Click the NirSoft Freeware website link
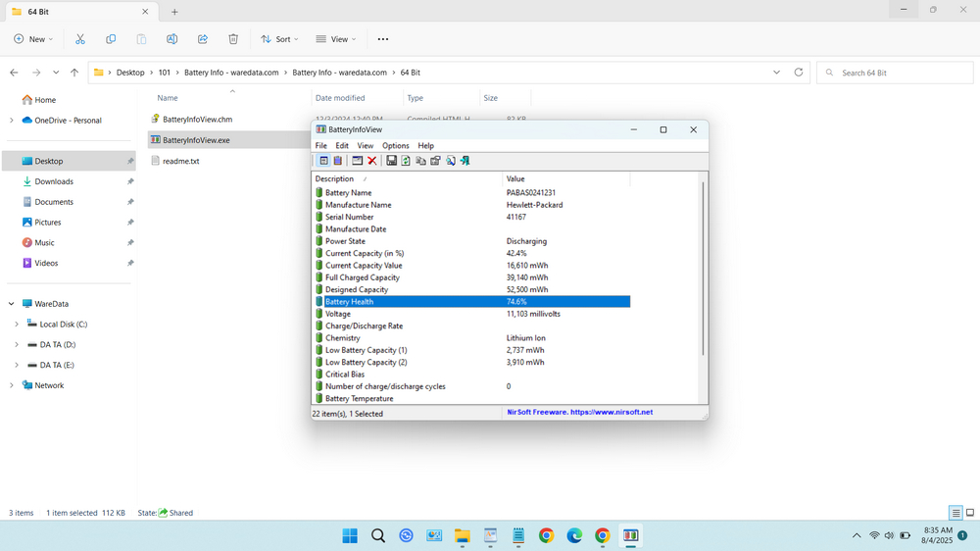This screenshot has height=551, width=980. pyautogui.click(x=580, y=412)
